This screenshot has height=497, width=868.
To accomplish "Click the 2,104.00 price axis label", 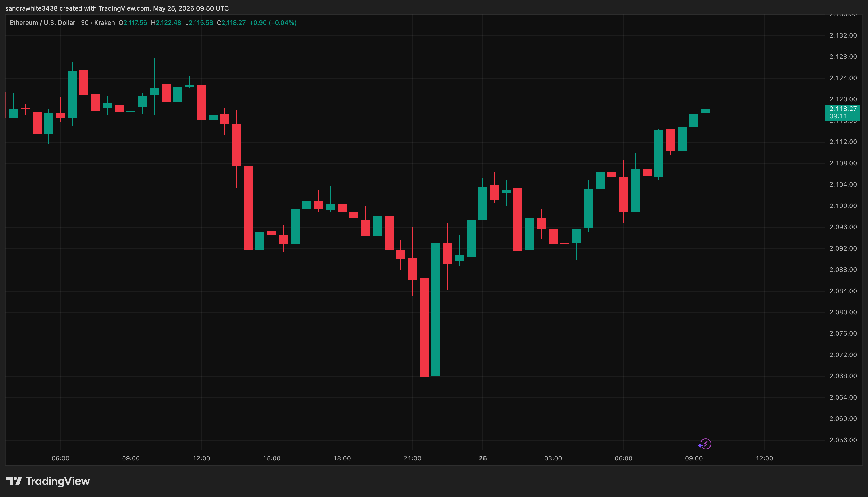I will [843, 185].
